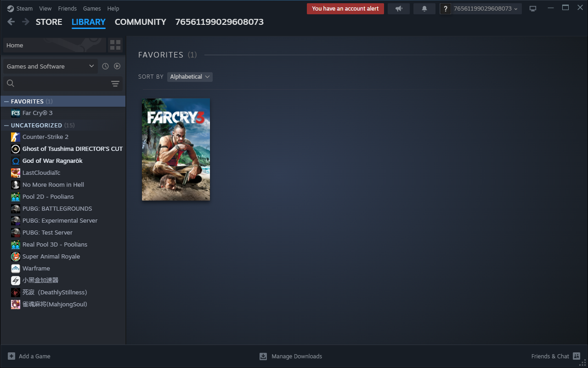Click the Friends & Chat people icon

click(577, 356)
